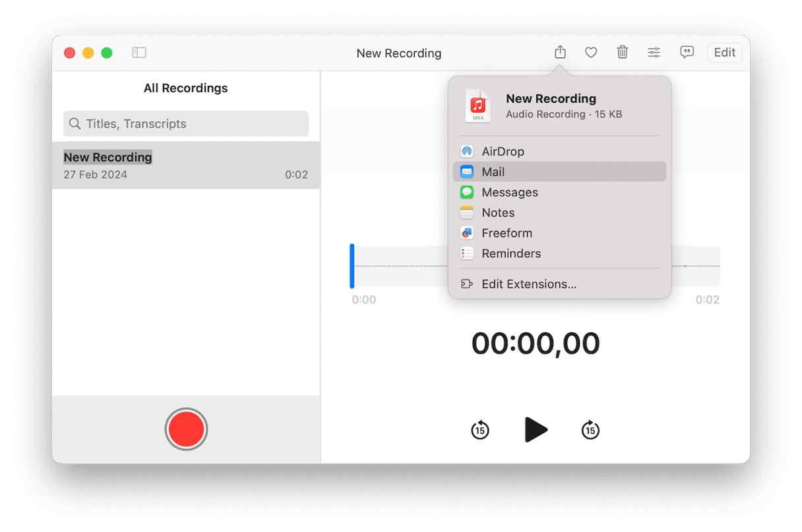The height and width of the screenshot is (532, 802).
Task: Click the Titles, Transcripts search field
Action: click(x=186, y=124)
